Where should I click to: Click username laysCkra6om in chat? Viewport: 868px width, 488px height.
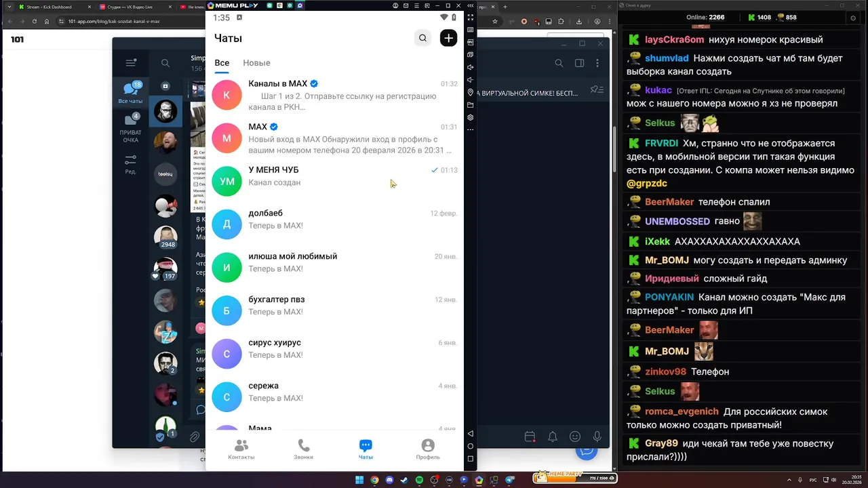point(675,39)
